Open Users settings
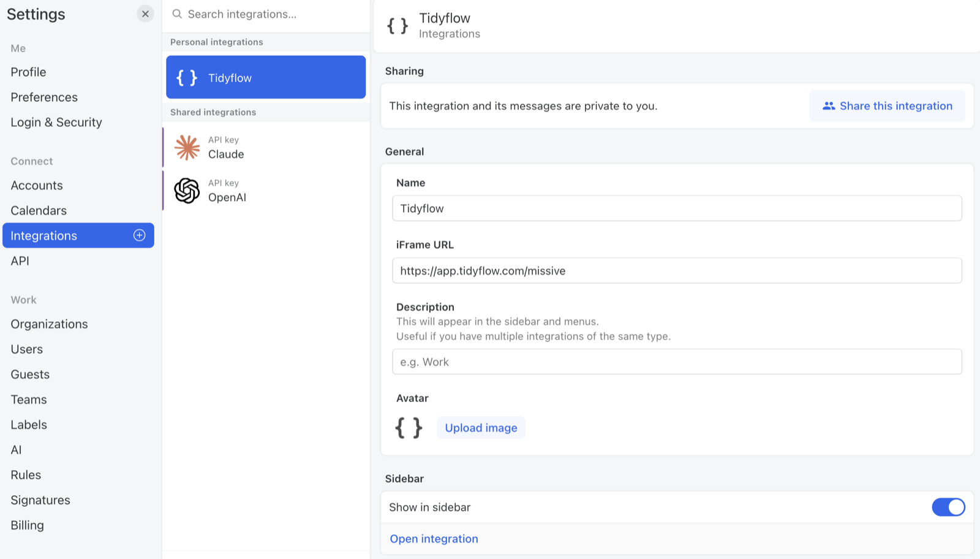980x559 pixels. pyautogui.click(x=27, y=349)
